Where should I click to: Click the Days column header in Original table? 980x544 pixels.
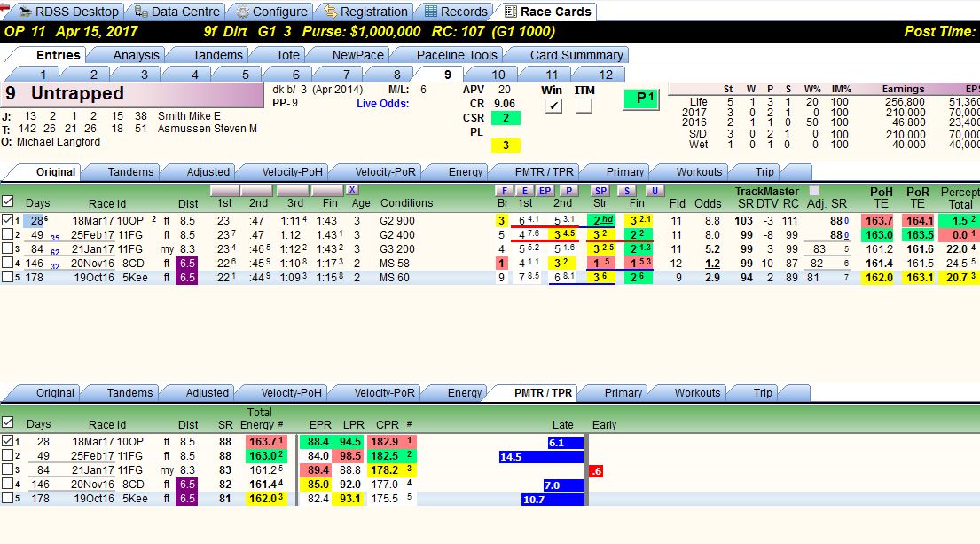37,203
